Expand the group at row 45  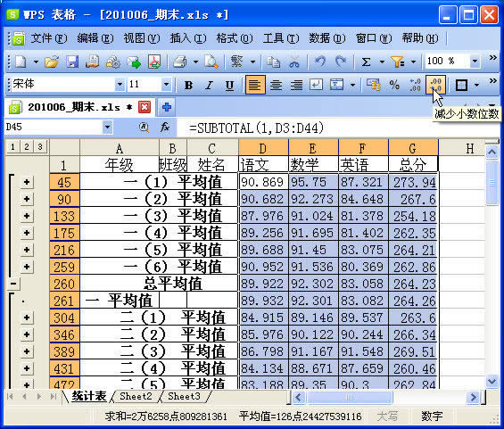(27, 182)
